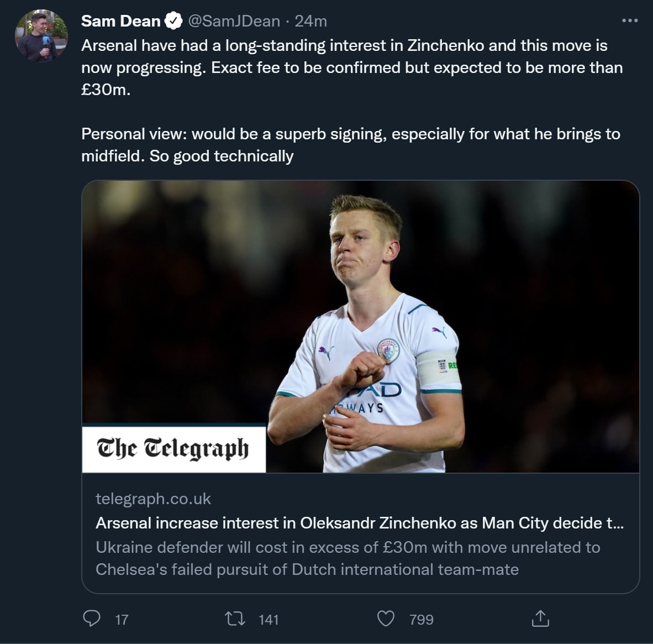This screenshot has width=653, height=644.
Task: Click the like count 799
Action: click(x=421, y=620)
